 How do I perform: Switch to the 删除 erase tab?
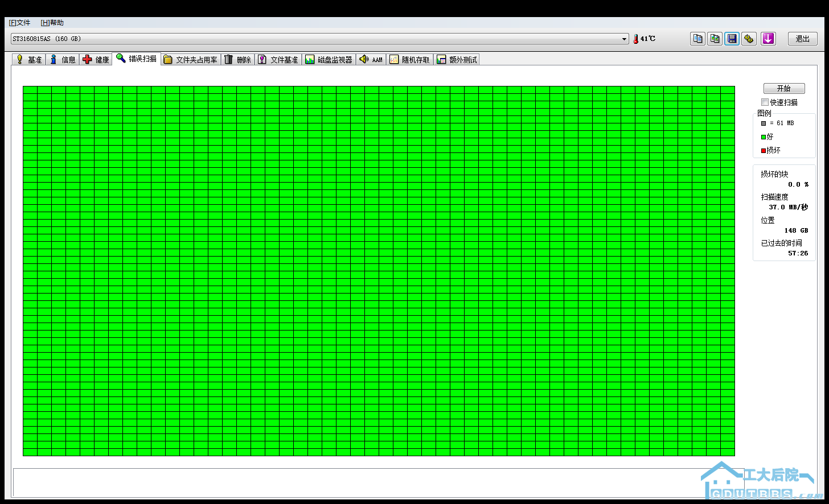coord(237,60)
